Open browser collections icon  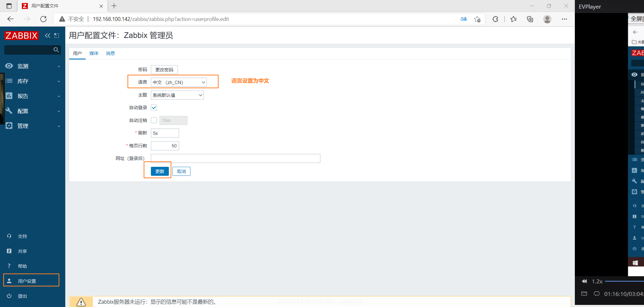(x=530, y=19)
